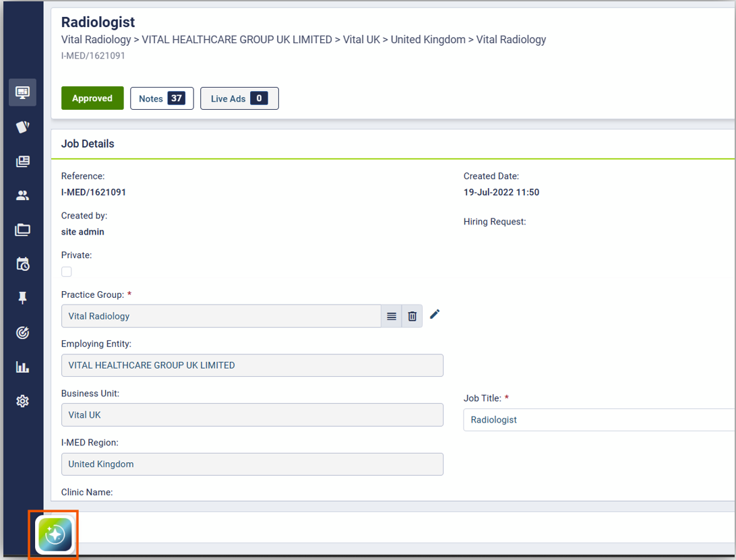
Task: Click the folders icon in sidebar
Action: click(x=22, y=230)
